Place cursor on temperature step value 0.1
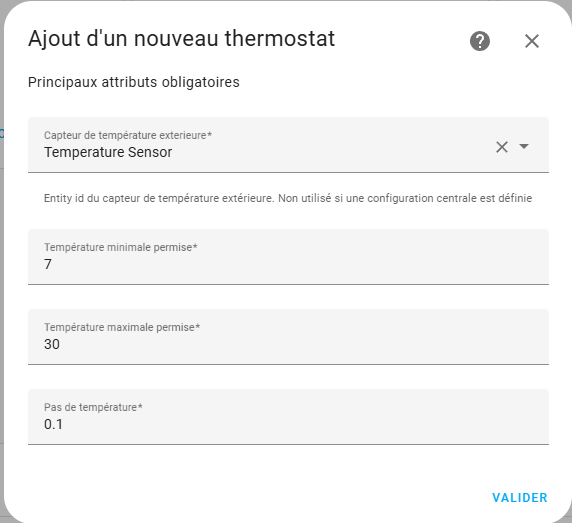The width and height of the screenshot is (572, 523). (53, 424)
